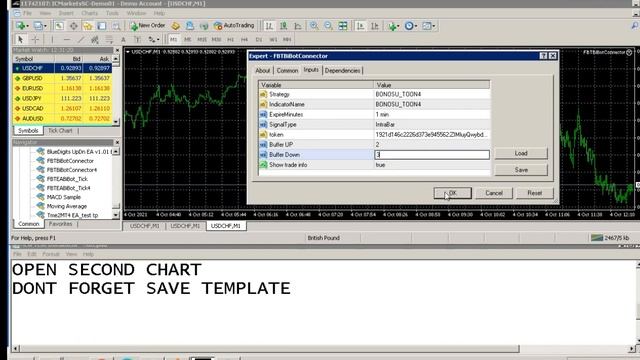Switch to the M15 timeframe

202,40
